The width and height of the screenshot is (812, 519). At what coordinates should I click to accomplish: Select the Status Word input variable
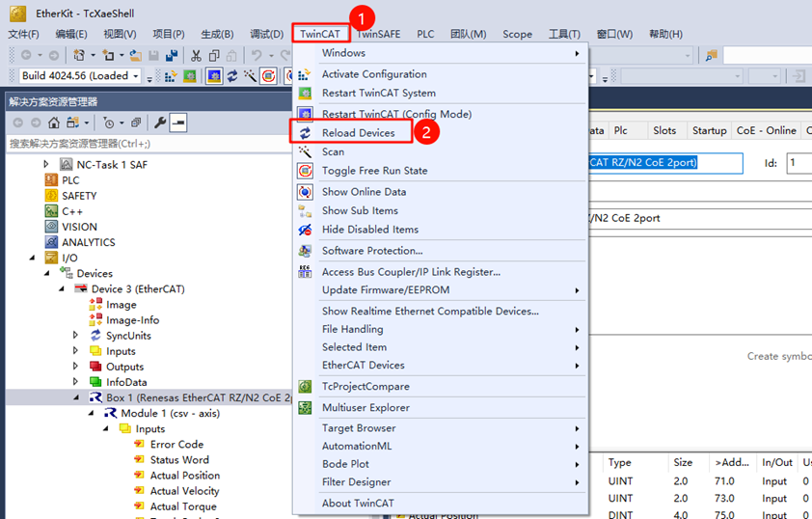(179, 460)
